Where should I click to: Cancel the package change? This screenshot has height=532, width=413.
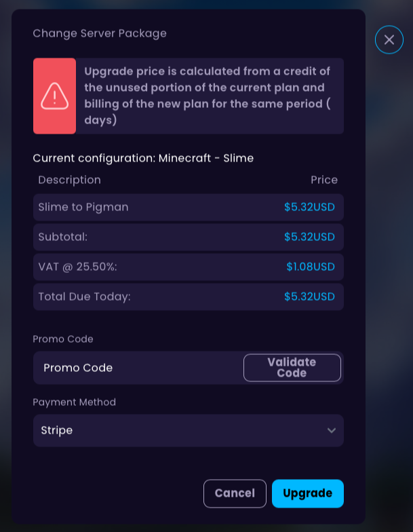pos(235,493)
